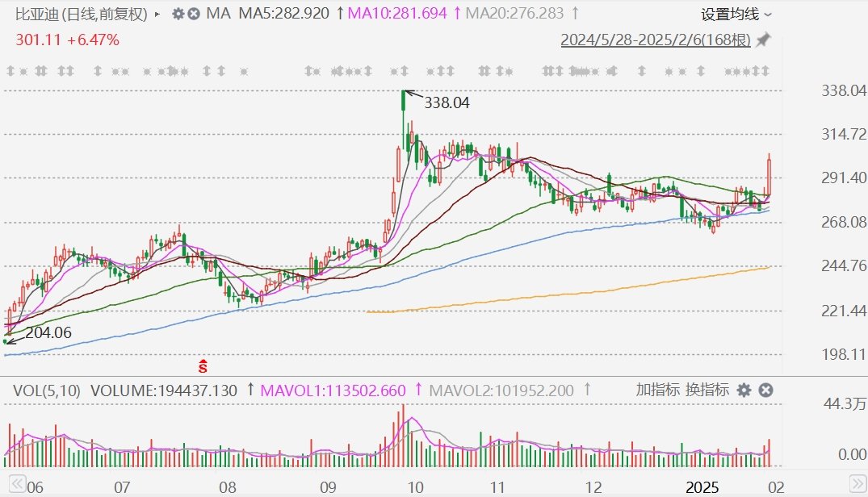This screenshot has height=497, width=868.
Task: Click the 204.06 low price annotation
Action: click(48, 332)
